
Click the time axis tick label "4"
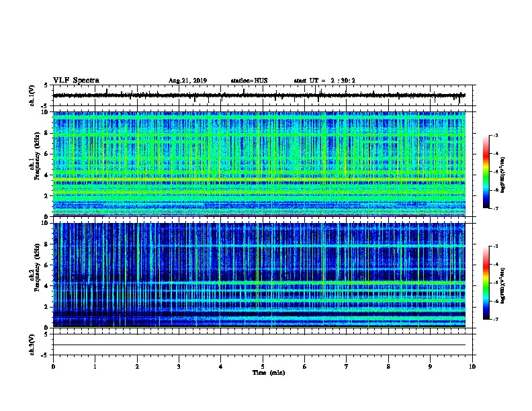point(220,367)
